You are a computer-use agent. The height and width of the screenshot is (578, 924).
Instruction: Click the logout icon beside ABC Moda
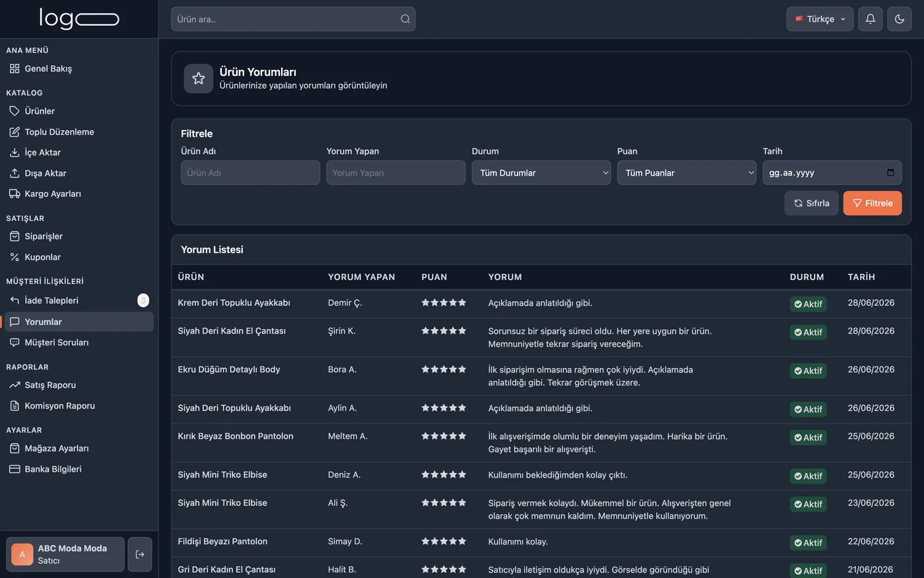pyautogui.click(x=140, y=554)
